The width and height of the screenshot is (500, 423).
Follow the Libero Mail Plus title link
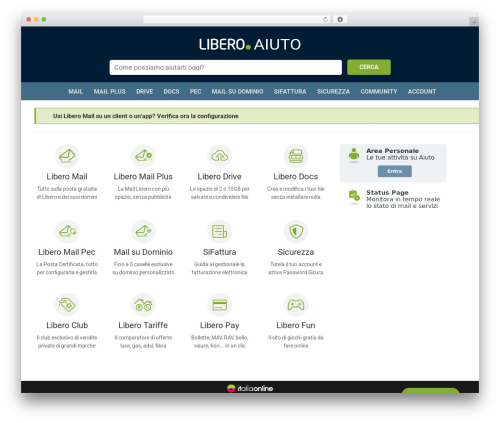(x=143, y=177)
